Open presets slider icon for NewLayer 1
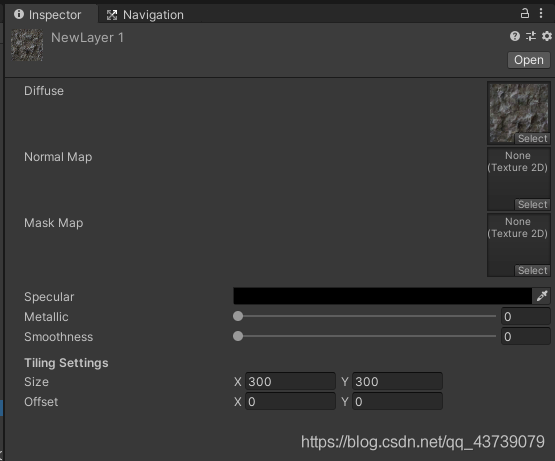The image size is (555, 461). pyautogui.click(x=531, y=36)
